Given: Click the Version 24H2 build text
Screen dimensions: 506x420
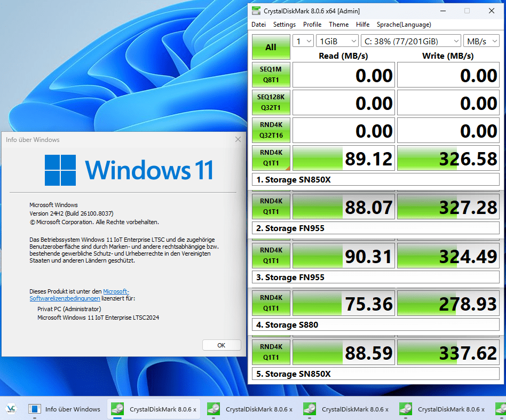Looking at the screenshot, I should tap(72, 213).
